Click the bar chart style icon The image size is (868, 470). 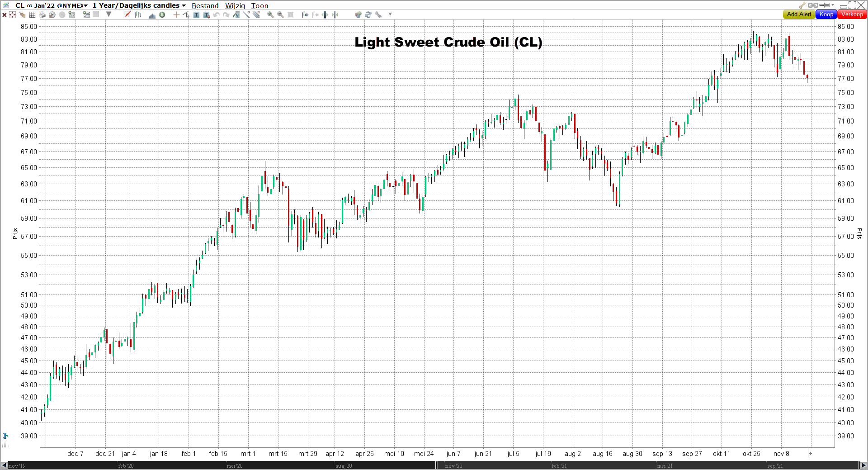(x=137, y=15)
